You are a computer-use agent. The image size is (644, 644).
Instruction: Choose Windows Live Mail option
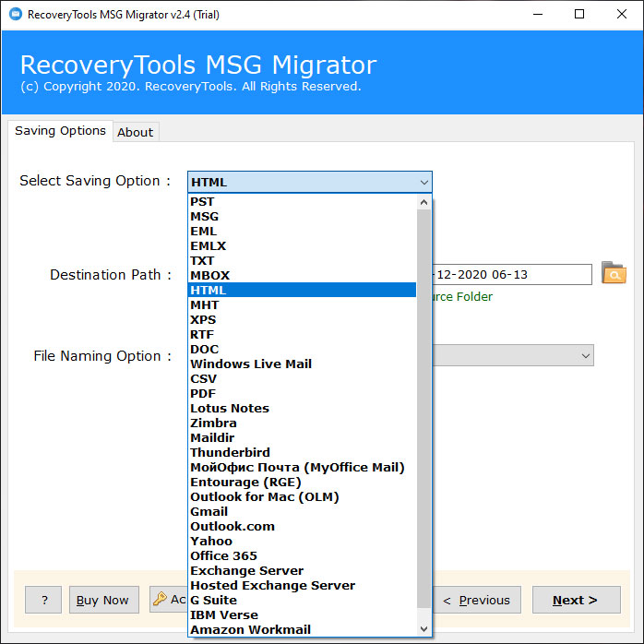coord(302,364)
